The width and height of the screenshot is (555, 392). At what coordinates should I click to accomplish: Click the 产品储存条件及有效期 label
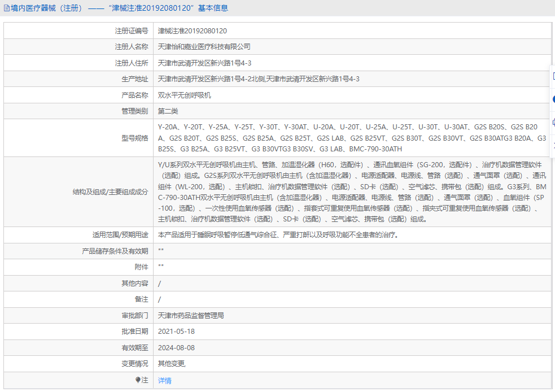pyautogui.click(x=115, y=251)
